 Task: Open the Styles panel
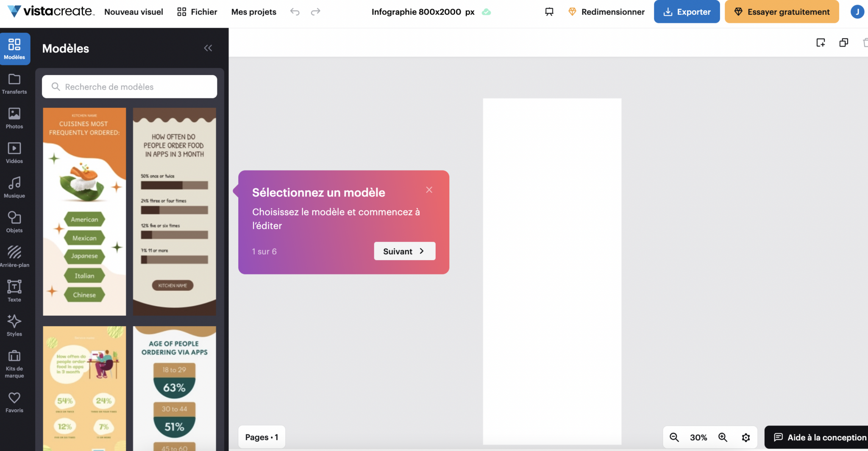pos(14,325)
